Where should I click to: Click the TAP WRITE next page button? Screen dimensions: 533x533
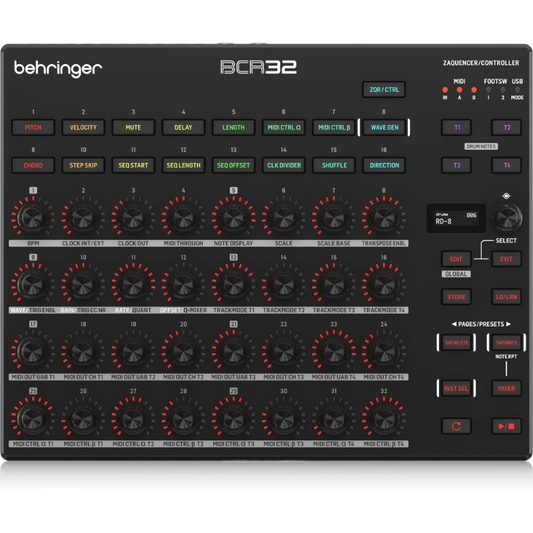pyautogui.click(x=506, y=343)
